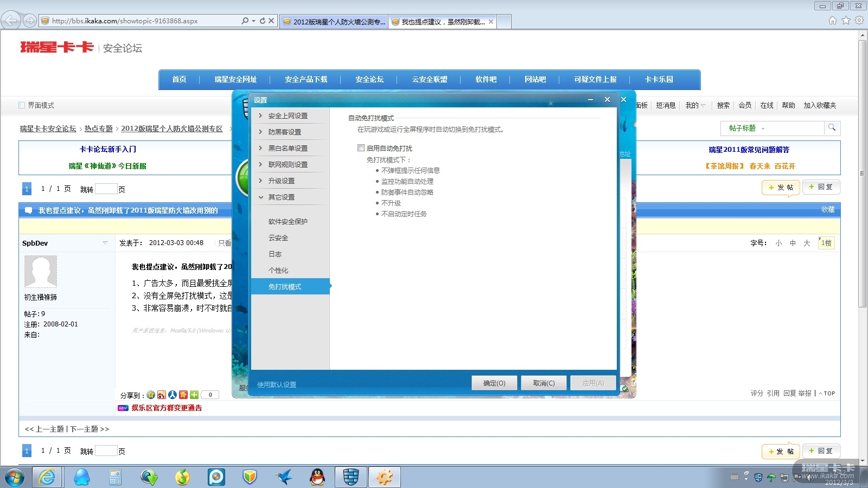Open the Thunder blue bird taskbar icon
The width and height of the screenshot is (868, 488).
pos(284,477)
